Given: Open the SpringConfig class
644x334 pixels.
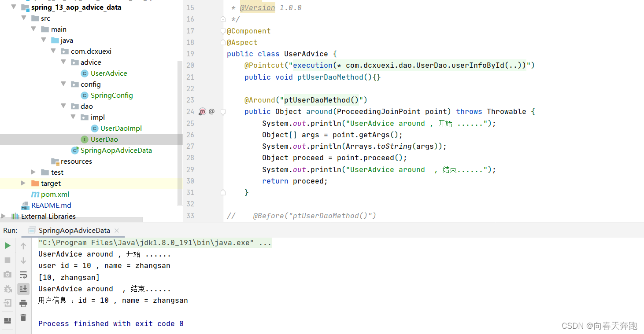Looking at the screenshot, I should click(x=111, y=95).
